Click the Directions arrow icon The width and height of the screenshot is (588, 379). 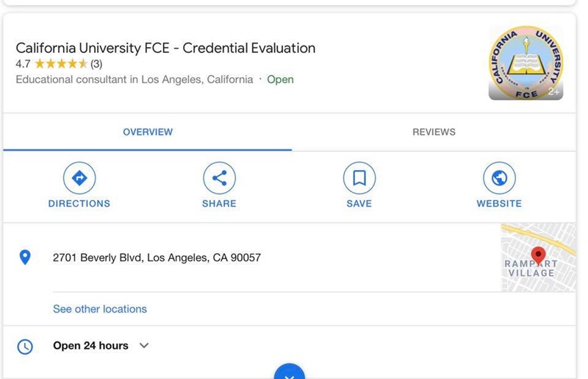(x=79, y=178)
